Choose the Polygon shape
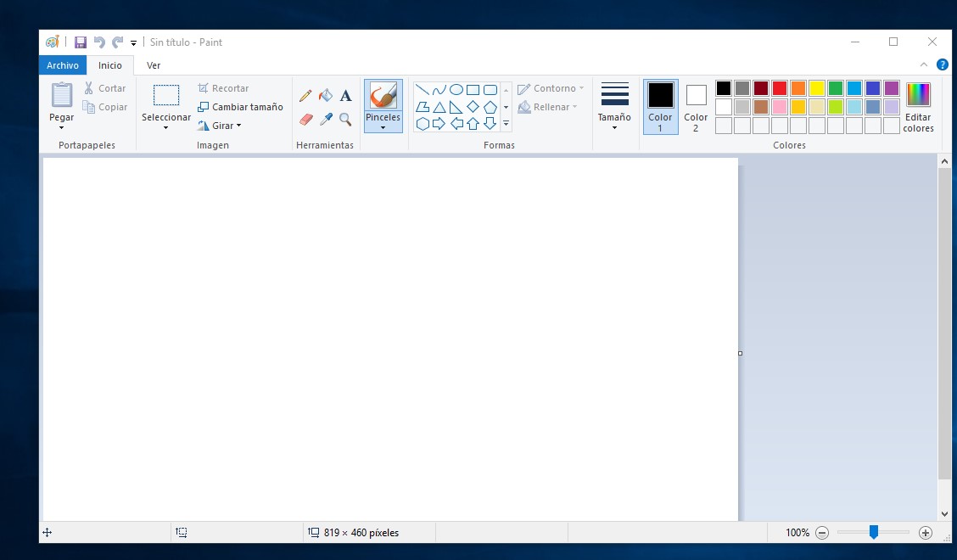Viewport: 957px width, 560px height. pyautogui.click(x=422, y=107)
